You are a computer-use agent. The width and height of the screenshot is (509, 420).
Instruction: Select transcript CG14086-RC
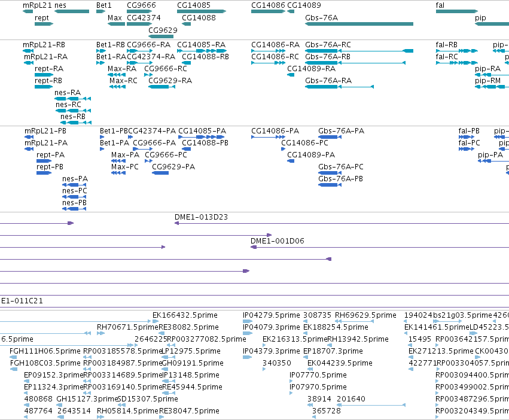click(x=275, y=57)
